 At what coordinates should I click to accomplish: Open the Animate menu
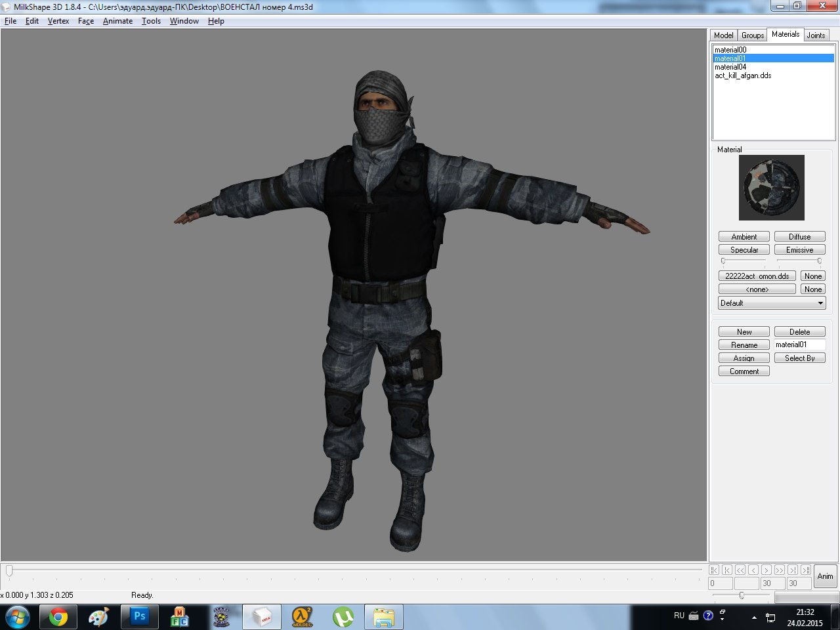coord(117,21)
